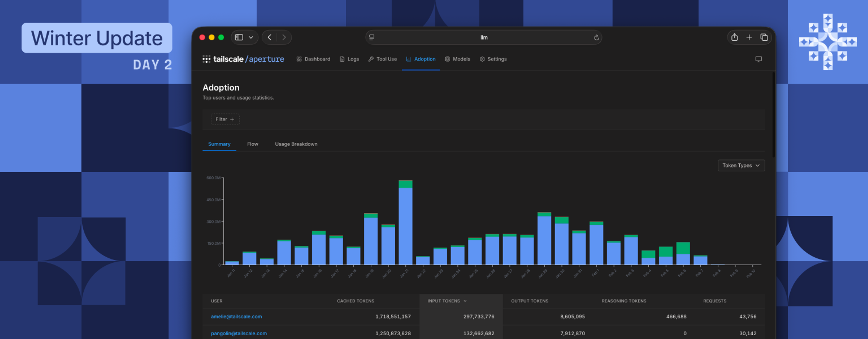
Task: Open a new tab with plus icon
Action: (x=749, y=38)
